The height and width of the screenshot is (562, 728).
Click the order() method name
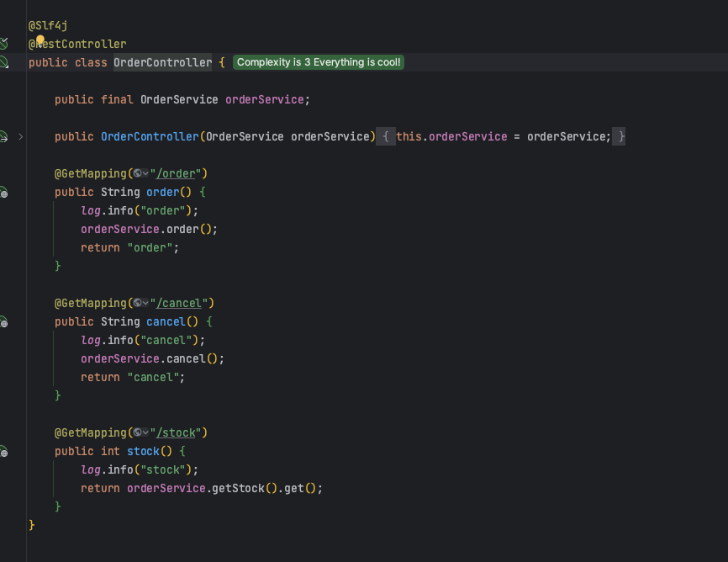coord(163,193)
